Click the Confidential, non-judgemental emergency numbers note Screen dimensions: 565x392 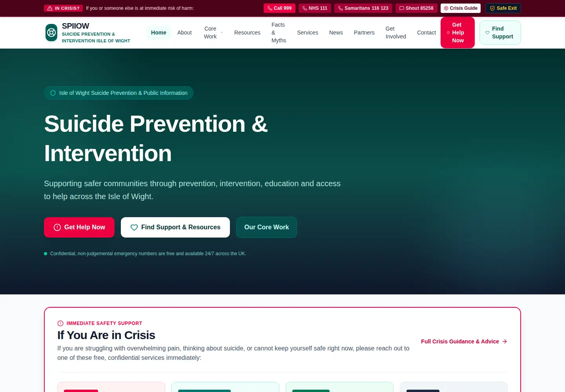point(148,254)
